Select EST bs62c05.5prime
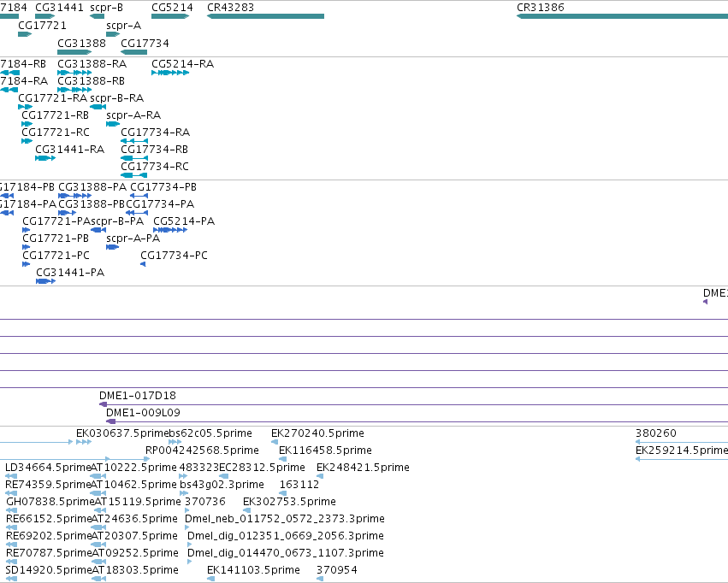This screenshot has width=728, height=583. pyautogui.click(x=175, y=442)
